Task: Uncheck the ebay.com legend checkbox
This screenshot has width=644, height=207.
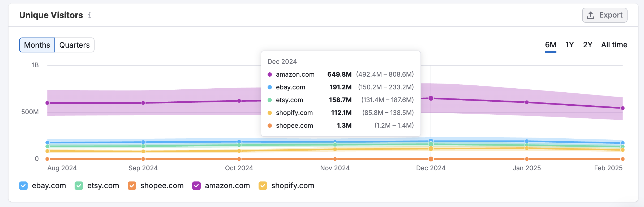Action: pyautogui.click(x=23, y=186)
